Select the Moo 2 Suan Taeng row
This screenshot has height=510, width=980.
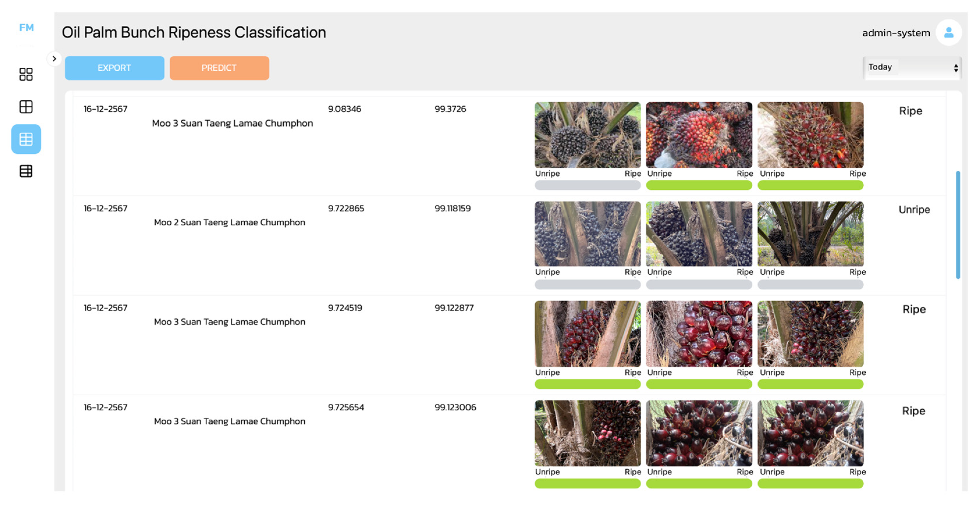tap(230, 222)
